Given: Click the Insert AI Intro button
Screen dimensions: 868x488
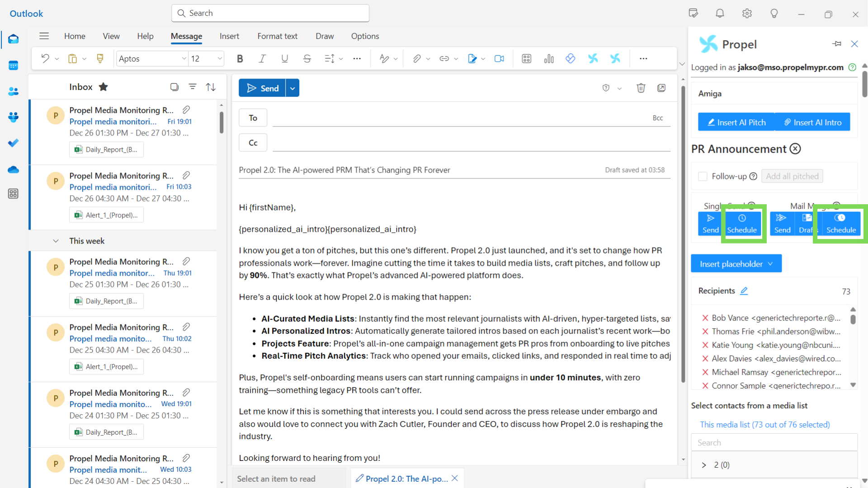Looking at the screenshot, I should point(812,122).
